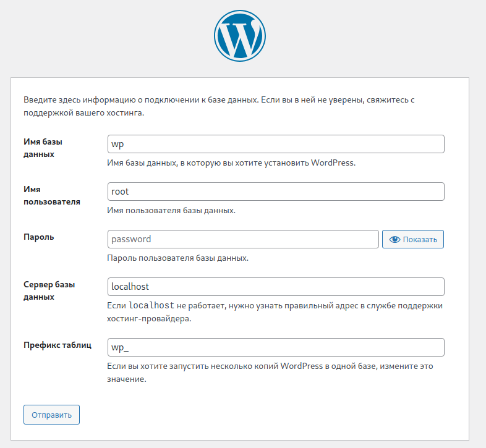Screen dimensions: 486x448
Task: Click the Имя базы данных label
Action: 43,148
